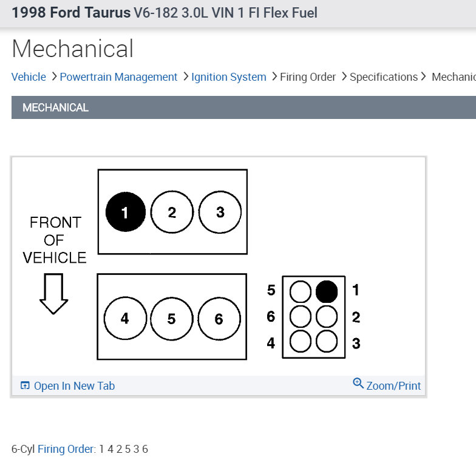
Task: Click cylinder 6 circle in lower bank
Action: (219, 319)
